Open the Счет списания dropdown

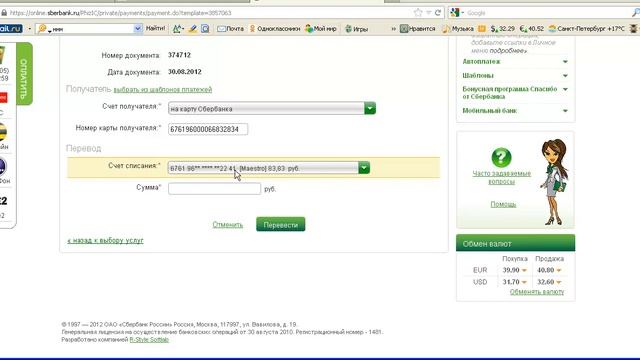click(x=269, y=168)
